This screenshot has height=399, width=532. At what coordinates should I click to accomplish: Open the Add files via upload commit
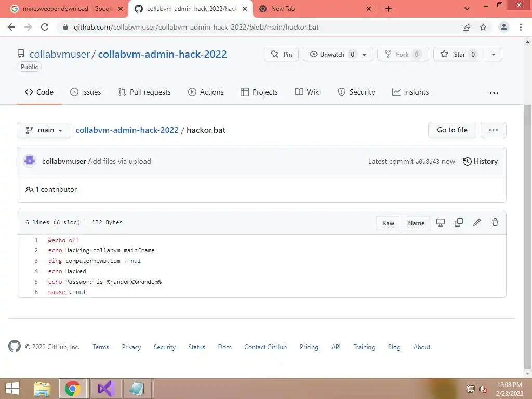click(x=119, y=161)
